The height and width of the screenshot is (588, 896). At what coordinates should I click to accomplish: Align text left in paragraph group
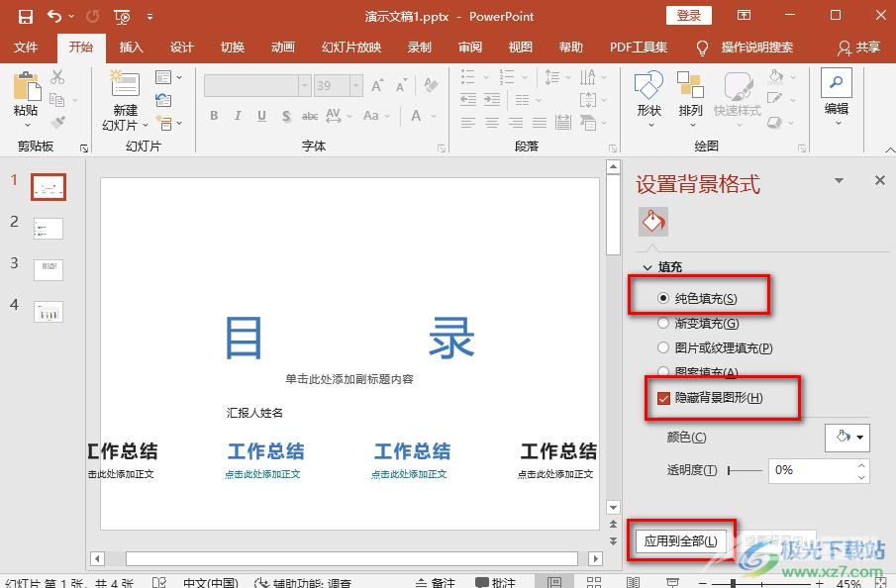click(468, 123)
